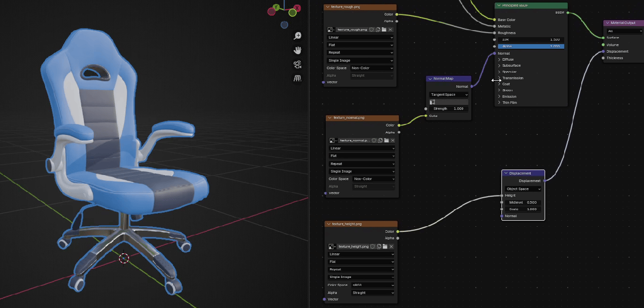Click new copy icon on texture_height.png node
Viewport: 644px width, 308px height.
tap(378, 246)
